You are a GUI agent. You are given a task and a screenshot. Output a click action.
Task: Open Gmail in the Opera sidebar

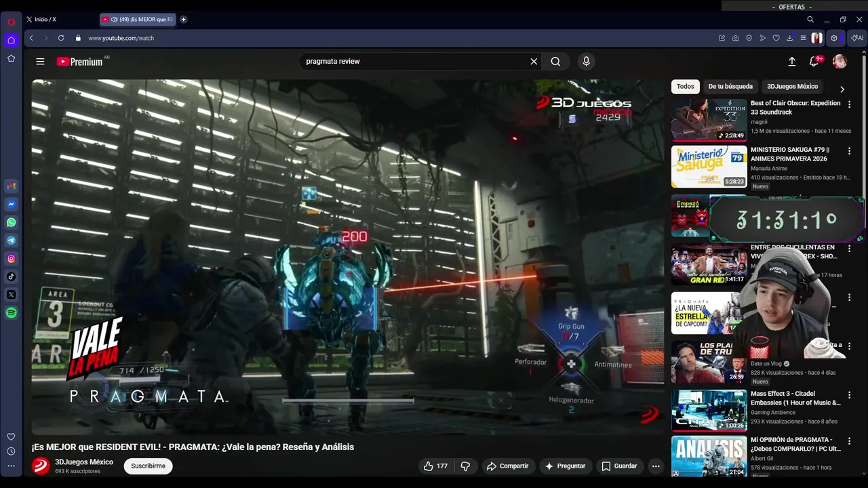[11, 186]
